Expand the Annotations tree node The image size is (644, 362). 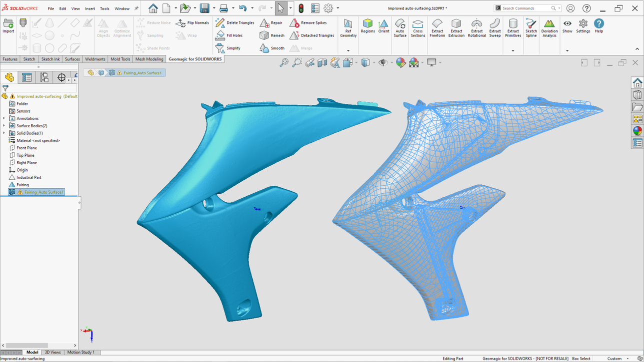[4, 118]
